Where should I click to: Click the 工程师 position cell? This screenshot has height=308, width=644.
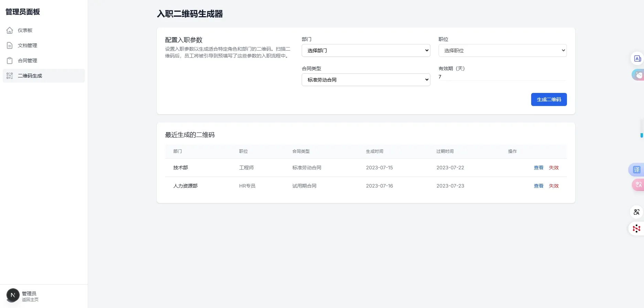click(x=246, y=168)
